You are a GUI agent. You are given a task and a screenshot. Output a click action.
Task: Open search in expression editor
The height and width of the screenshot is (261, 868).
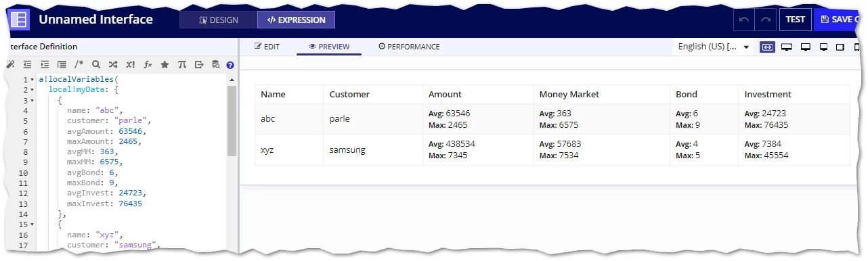point(96,65)
